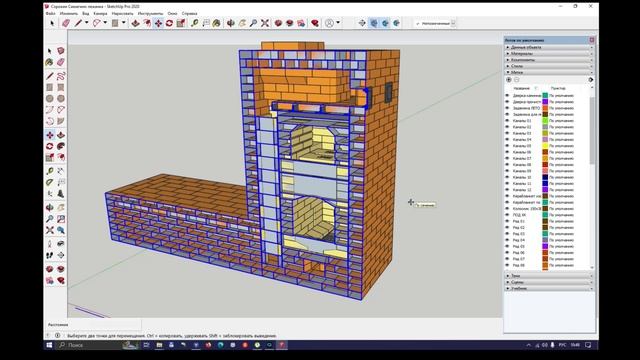Image resolution: width=640 pixels, height=360 pixels.
Task: Pick the 3D Text tool
Action: [61, 193]
